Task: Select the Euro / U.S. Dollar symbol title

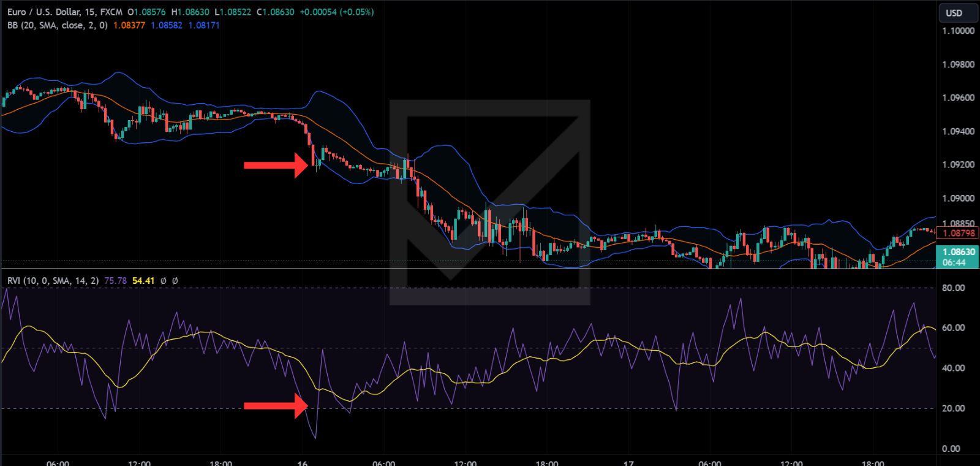Action: pyautogui.click(x=43, y=12)
